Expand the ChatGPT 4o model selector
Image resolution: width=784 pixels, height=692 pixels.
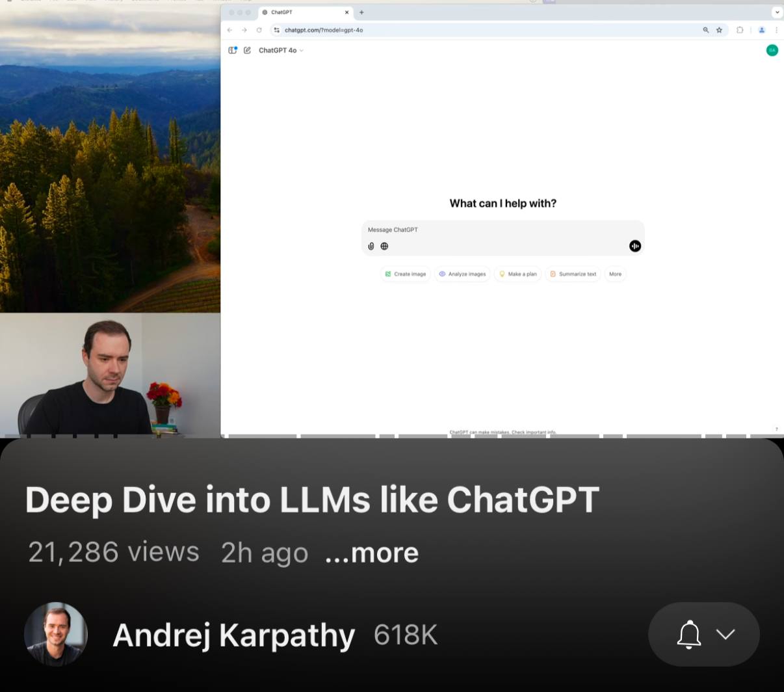coord(281,50)
